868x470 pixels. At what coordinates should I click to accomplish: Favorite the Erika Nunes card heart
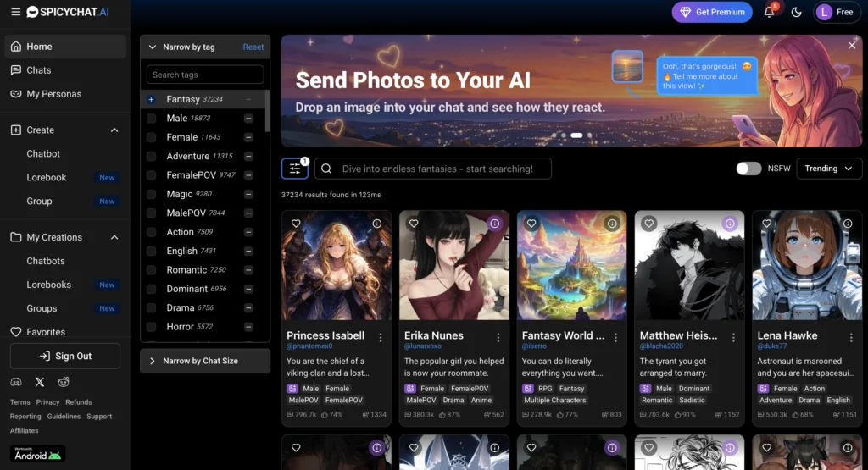414,224
